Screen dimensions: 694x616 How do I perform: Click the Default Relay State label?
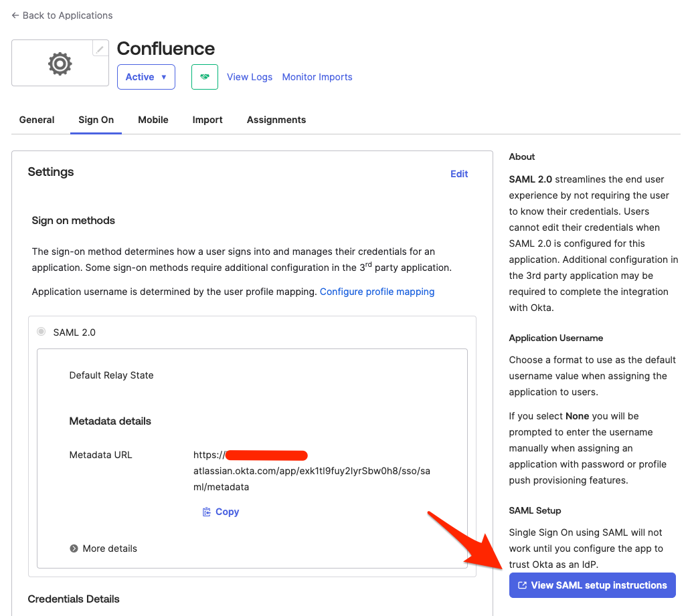pos(112,375)
